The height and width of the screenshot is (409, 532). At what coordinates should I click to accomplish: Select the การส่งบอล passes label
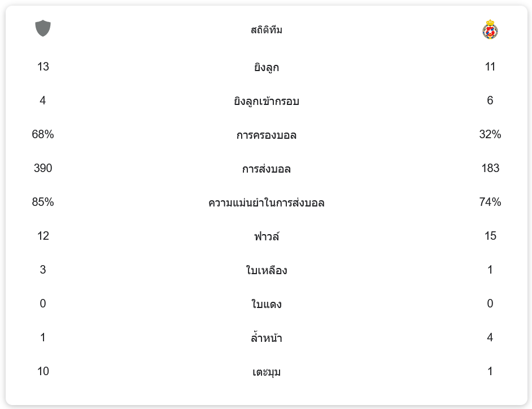(267, 169)
